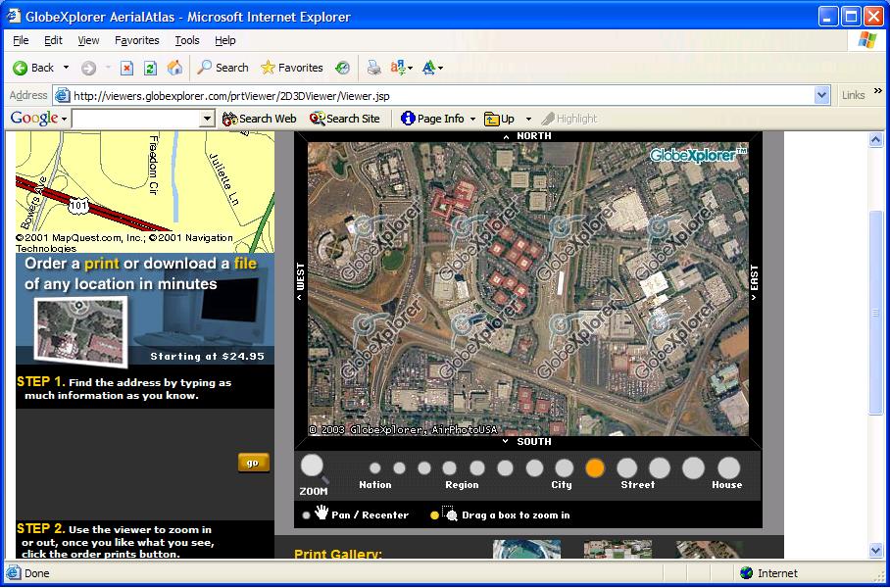
Task: Click the magnifying glass ZOOM icon
Action: [314, 468]
